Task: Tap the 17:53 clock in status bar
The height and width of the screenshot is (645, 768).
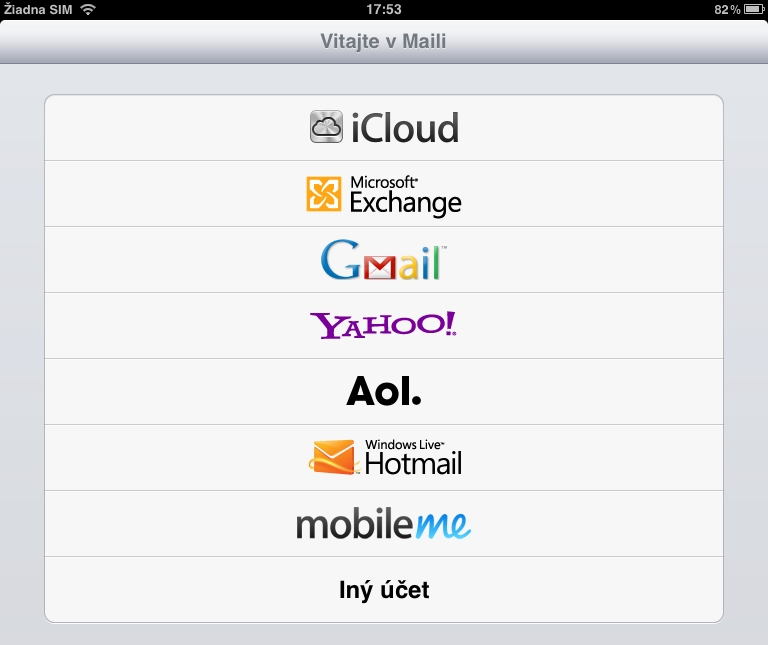Action: (x=384, y=9)
